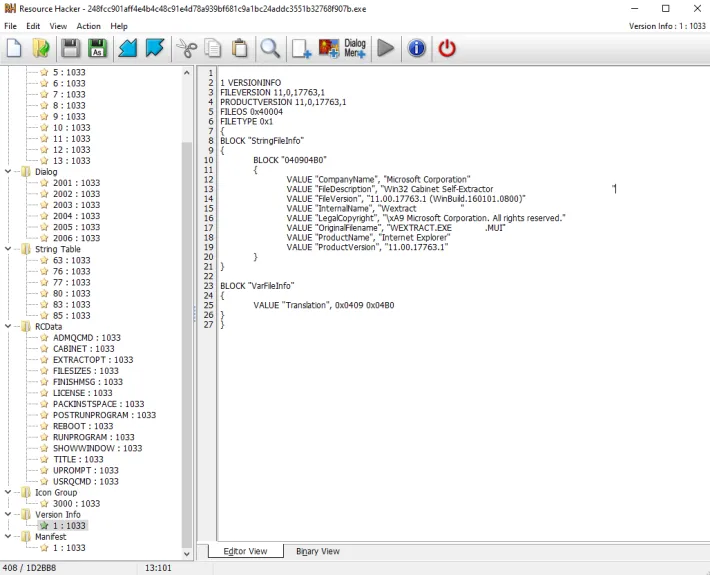The image size is (710, 575).
Task: Select RCData CABINET : 1033
Action: click(83, 349)
